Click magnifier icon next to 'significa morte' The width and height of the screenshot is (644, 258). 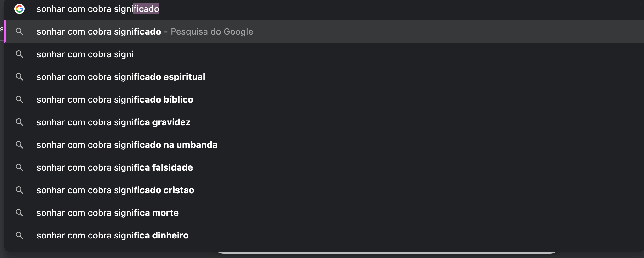20,213
